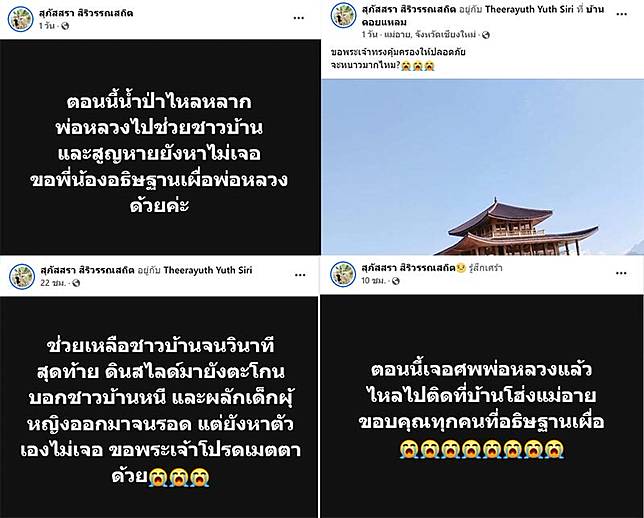Open the 22 ชม. timestamp link

(x=51, y=283)
